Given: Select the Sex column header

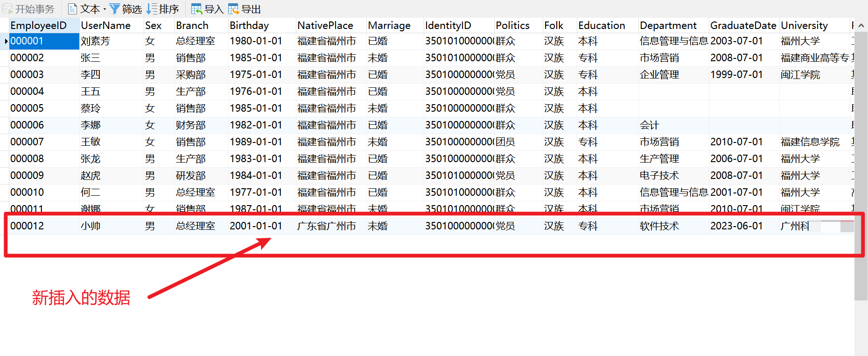Looking at the screenshot, I should 159,25.
